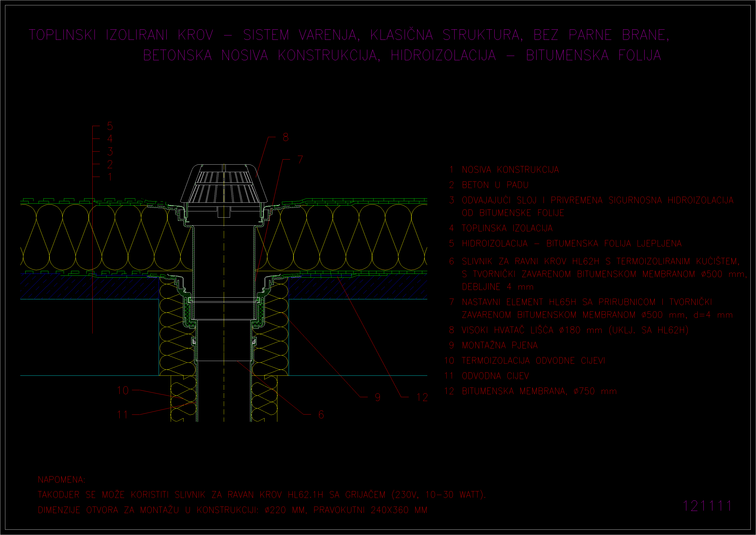Click legend line 'ZAVARENOM BITUMENSKOM MEMBRANOM ø500 mm, d=4 mm'
Viewport: 756px width, 535px height.
pyautogui.click(x=597, y=315)
